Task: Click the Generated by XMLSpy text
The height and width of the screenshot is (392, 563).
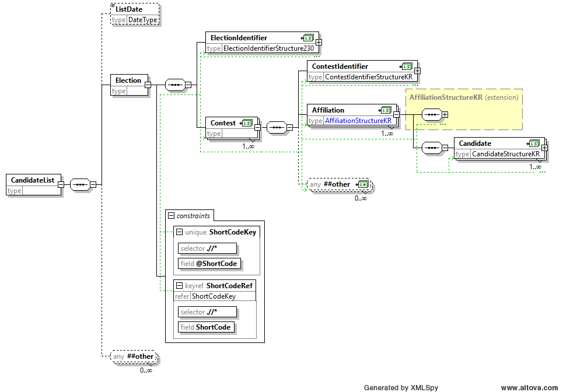Action: [x=401, y=388]
